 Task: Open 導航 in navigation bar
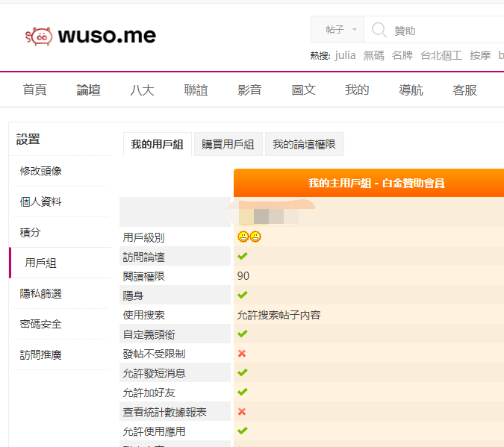tap(411, 90)
